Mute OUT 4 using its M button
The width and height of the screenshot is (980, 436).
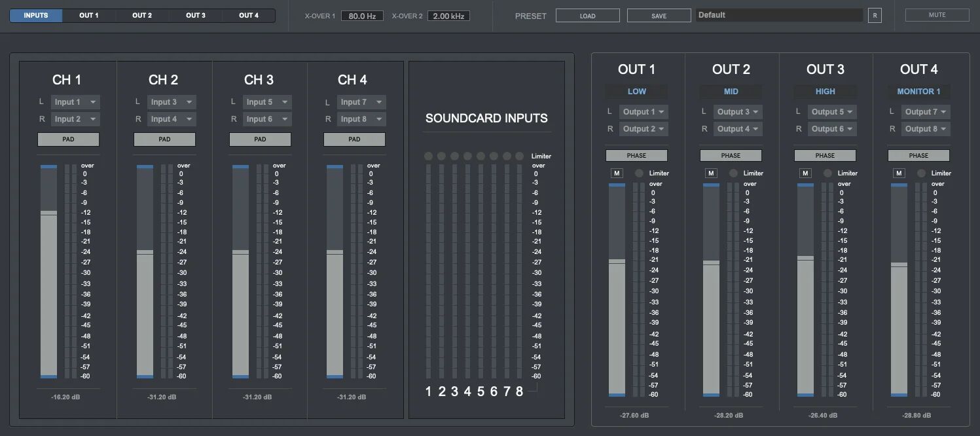point(898,173)
